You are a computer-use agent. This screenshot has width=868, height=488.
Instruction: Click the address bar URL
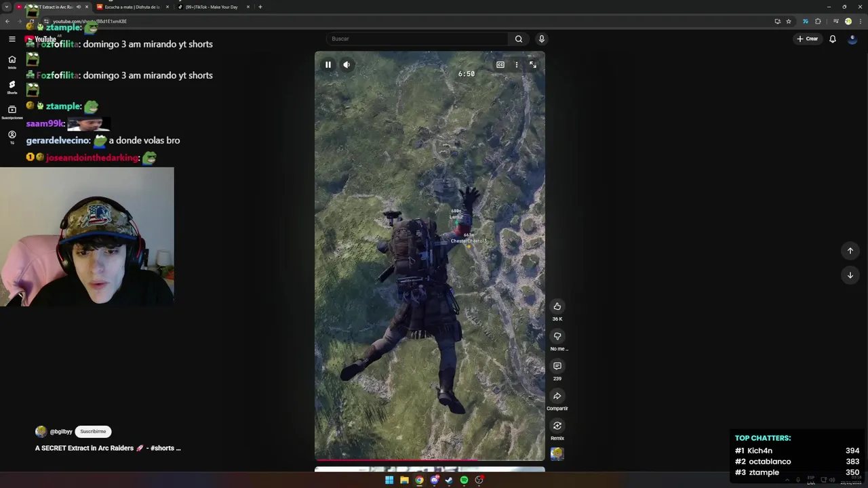90,21
